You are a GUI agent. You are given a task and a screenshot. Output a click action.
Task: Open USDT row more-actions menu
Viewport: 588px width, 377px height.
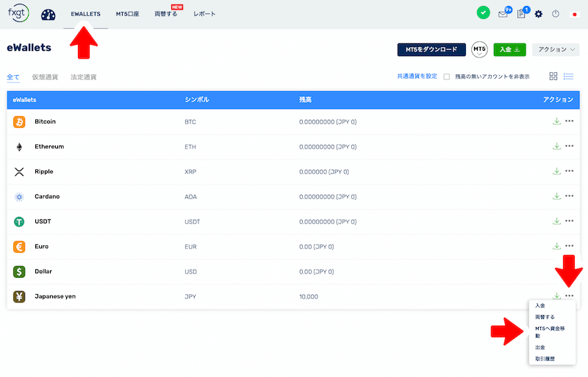click(569, 221)
